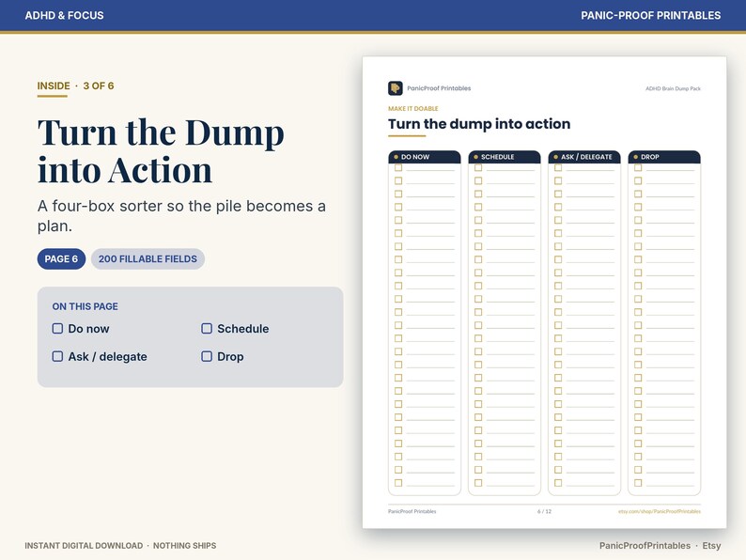Click the 200 FILLABLE FIELDS badge
Viewport: 746px width, 560px height.
point(148,258)
